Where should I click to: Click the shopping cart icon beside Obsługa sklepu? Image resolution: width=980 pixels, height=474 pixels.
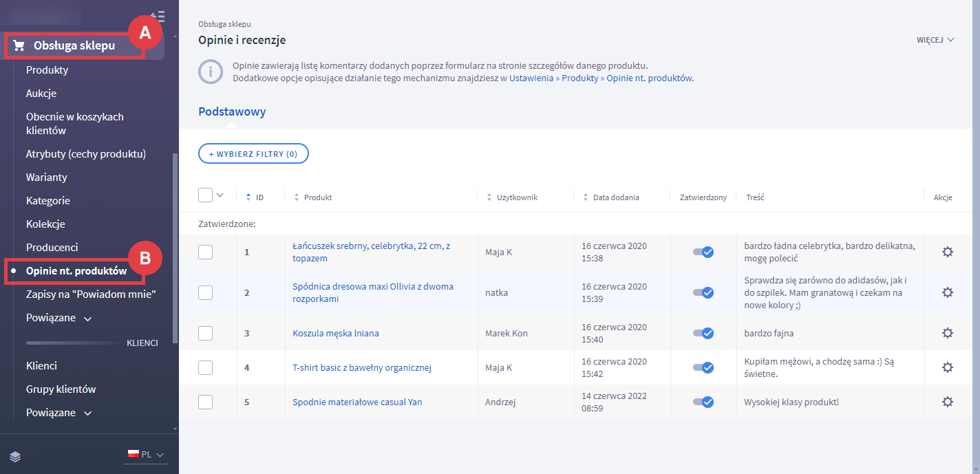[x=19, y=46]
